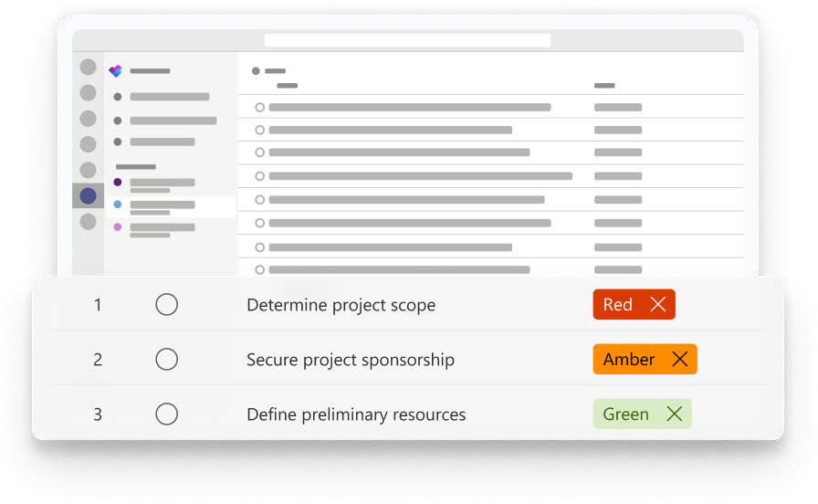Screen dimensions: 818x504
Task: Click the Amber label color tag
Action: tap(628, 360)
